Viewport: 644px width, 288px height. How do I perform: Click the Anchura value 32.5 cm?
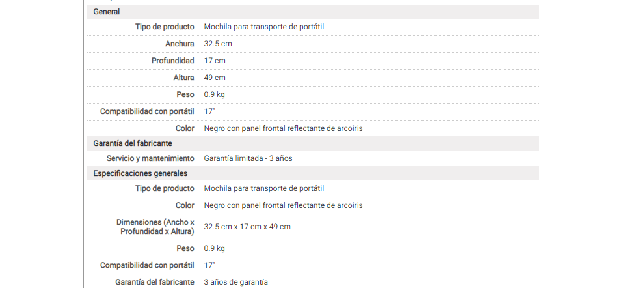218,44
